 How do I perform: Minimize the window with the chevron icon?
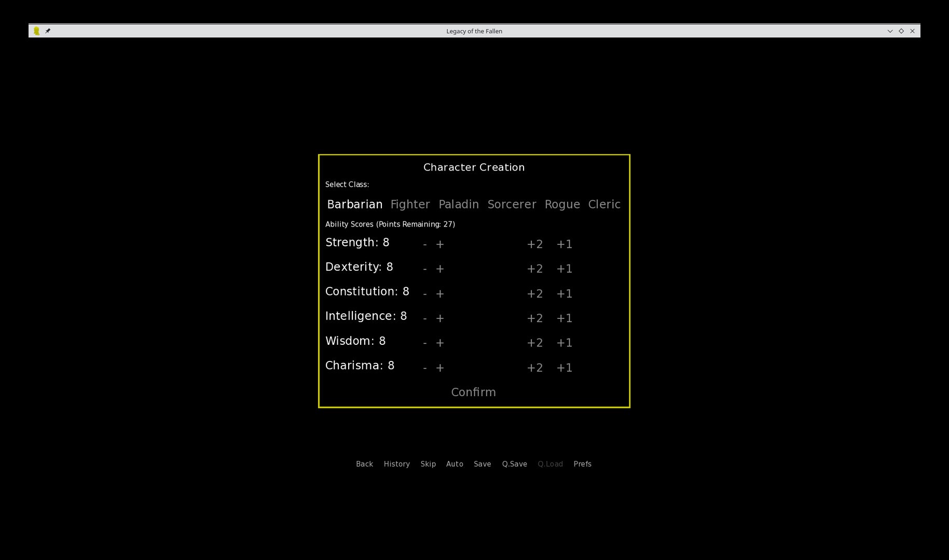(889, 31)
